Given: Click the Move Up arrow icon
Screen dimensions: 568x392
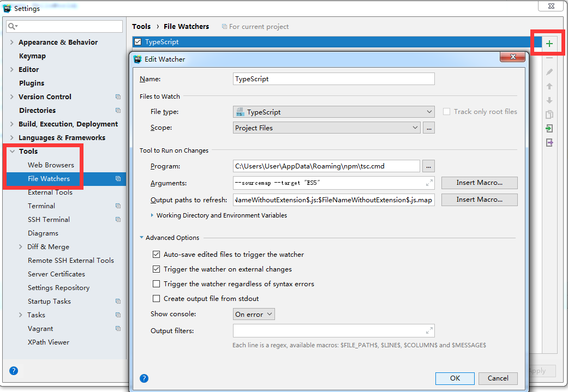Looking at the screenshot, I should (x=549, y=86).
